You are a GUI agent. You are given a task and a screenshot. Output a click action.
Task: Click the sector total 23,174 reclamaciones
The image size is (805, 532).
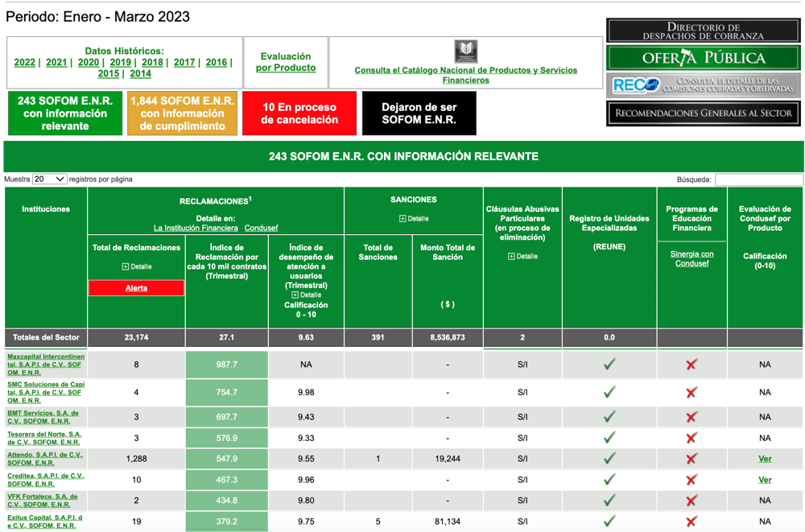pos(137,337)
